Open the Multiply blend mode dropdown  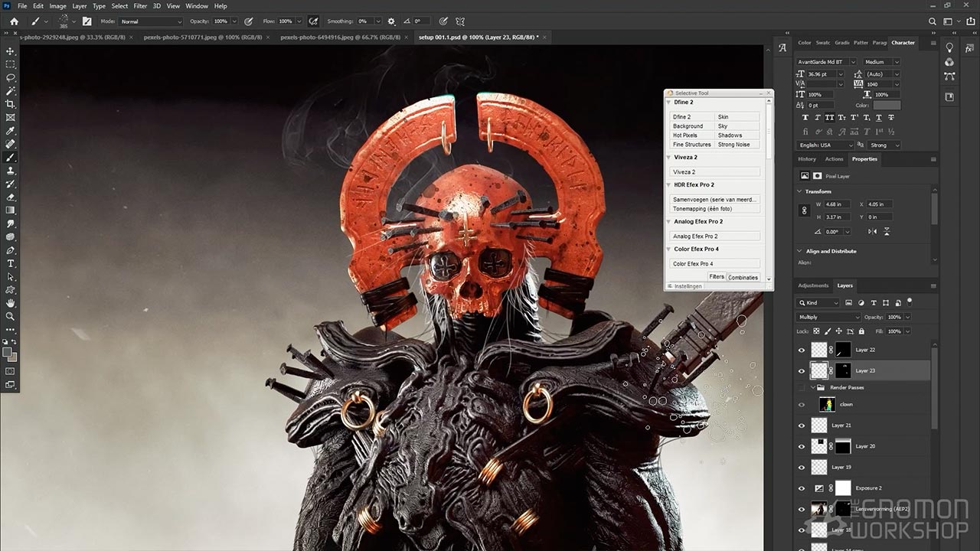[x=828, y=317]
